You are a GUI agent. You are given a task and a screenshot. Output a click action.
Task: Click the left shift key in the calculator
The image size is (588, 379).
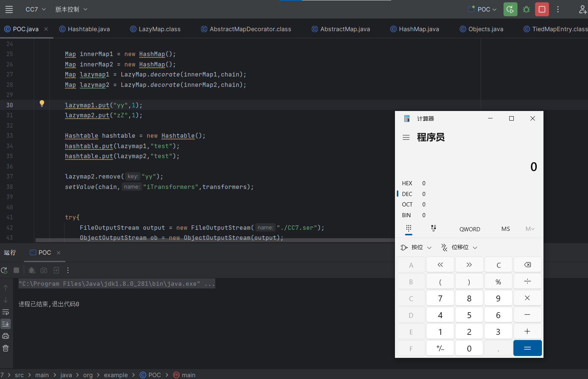[440, 265]
